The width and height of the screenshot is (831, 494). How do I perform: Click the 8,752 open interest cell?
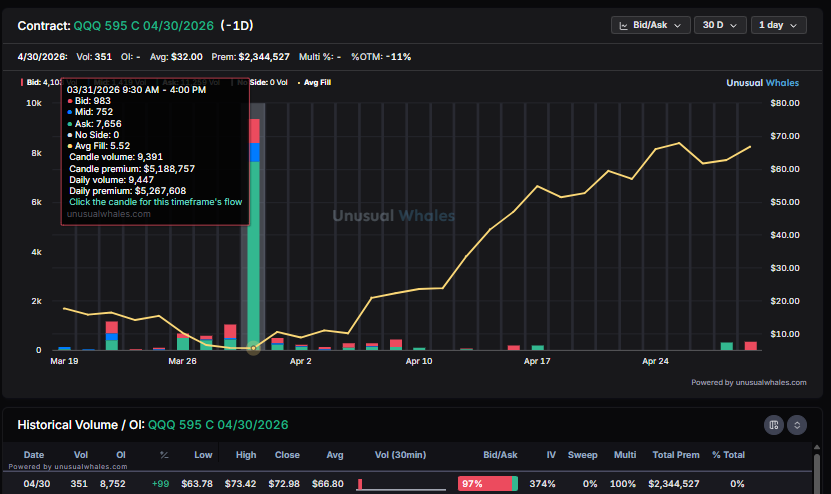coord(113,484)
